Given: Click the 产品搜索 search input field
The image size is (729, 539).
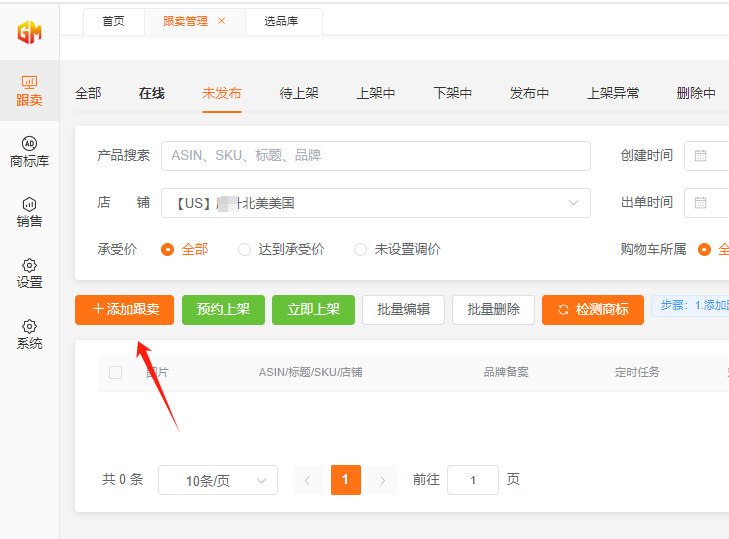Looking at the screenshot, I should click(x=375, y=156).
